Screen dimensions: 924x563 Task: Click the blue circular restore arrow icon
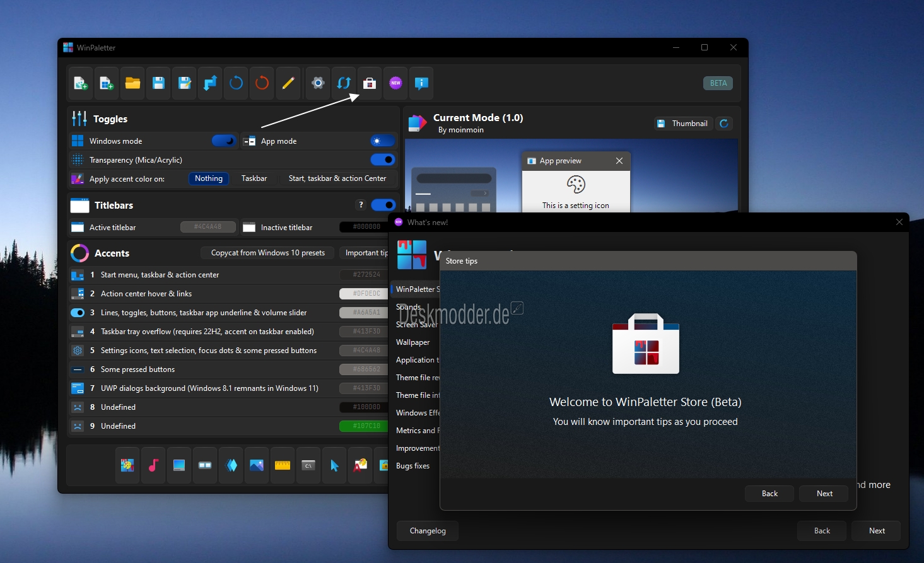coord(236,83)
